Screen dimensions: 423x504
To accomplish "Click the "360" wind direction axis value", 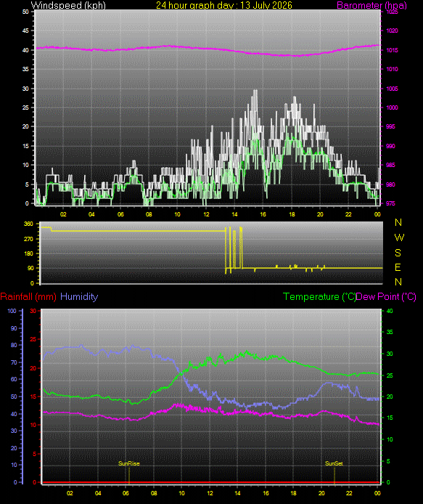I will coord(28,224).
